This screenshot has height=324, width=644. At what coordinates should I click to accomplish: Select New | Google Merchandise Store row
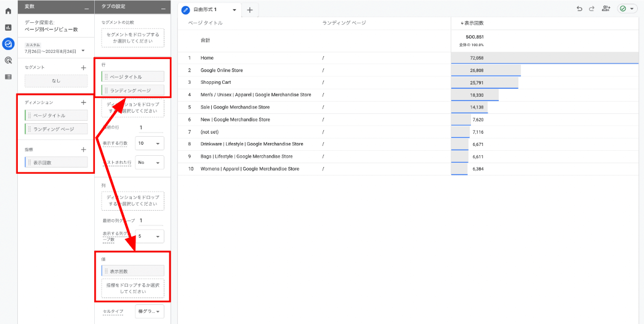click(408, 119)
